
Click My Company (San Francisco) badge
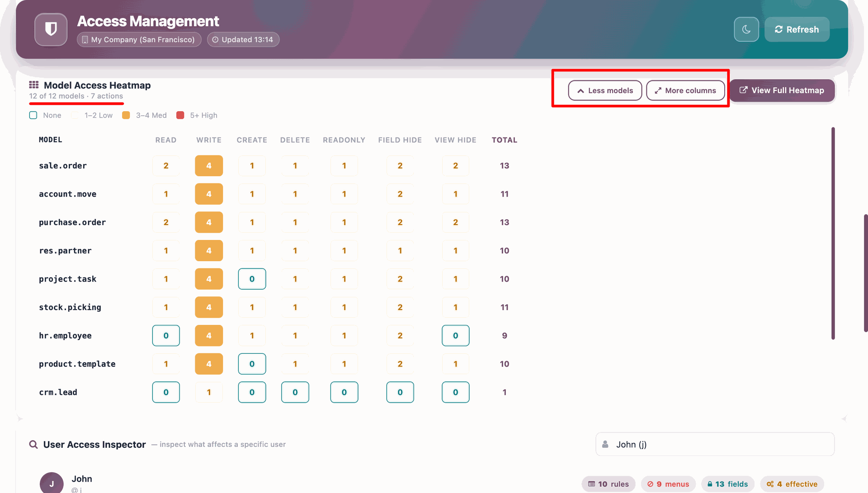click(x=139, y=40)
